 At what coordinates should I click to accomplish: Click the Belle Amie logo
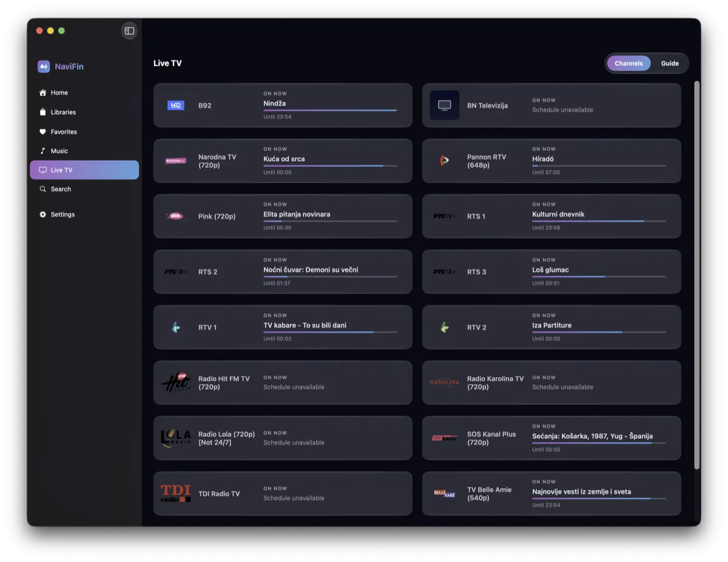(x=445, y=493)
